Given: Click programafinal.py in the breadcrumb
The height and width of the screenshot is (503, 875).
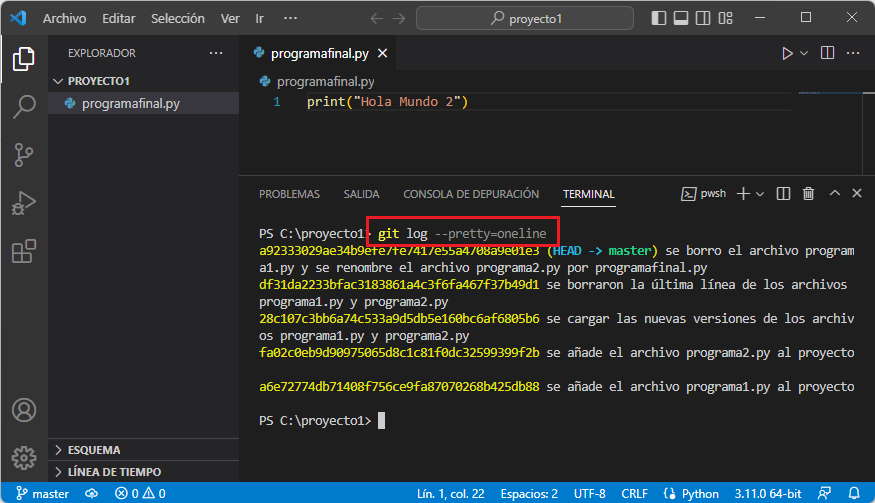Looking at the screenshot, I should pyautogui.click(x=325, y=82).
